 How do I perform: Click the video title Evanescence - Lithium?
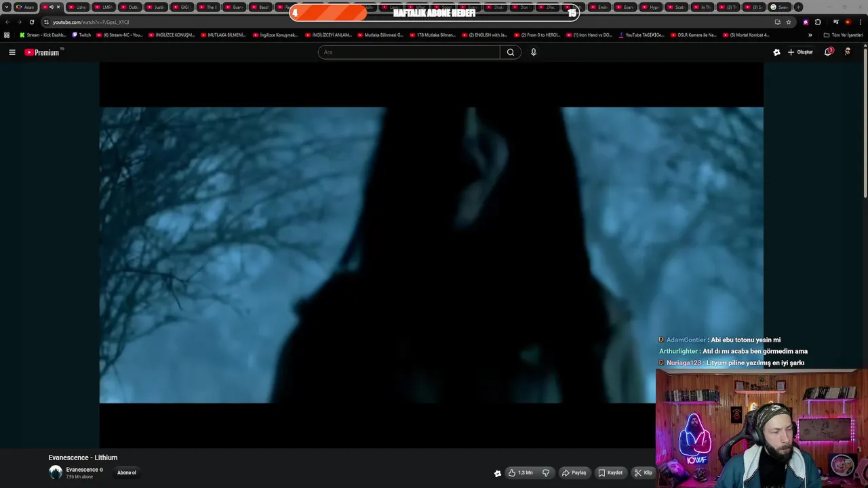click(x=83, y=457)
